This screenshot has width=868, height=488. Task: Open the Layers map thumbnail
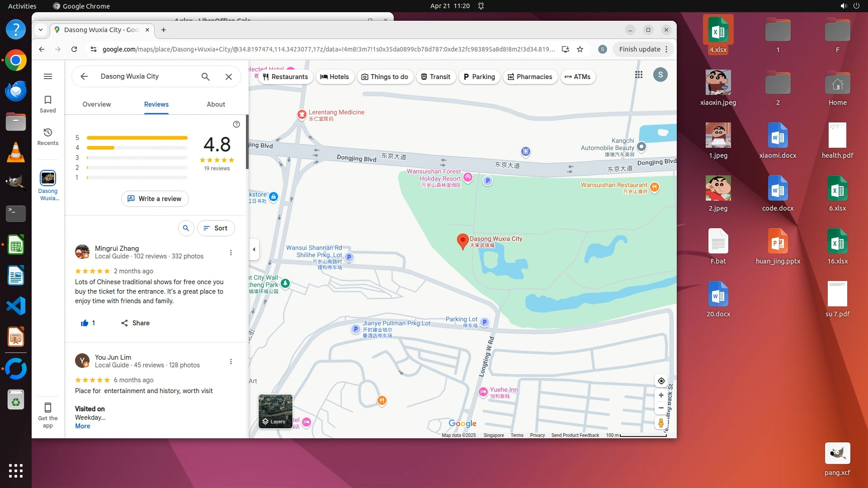coord(275,411)
